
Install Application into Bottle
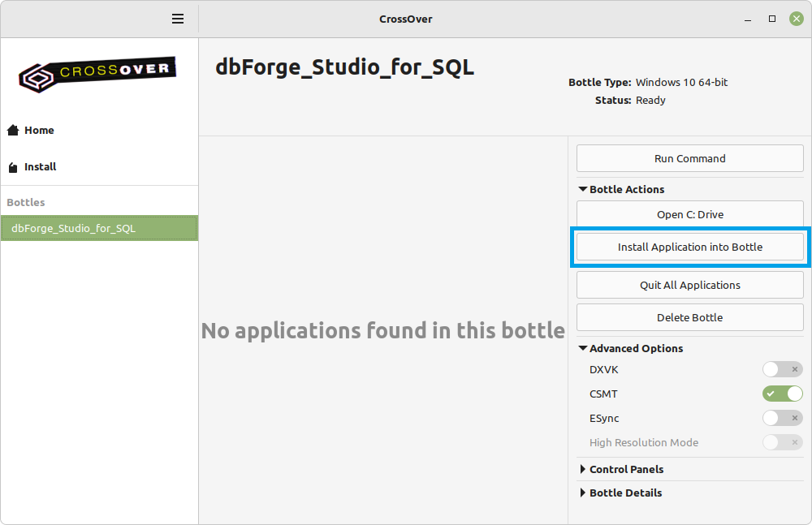tap(689, 247)
